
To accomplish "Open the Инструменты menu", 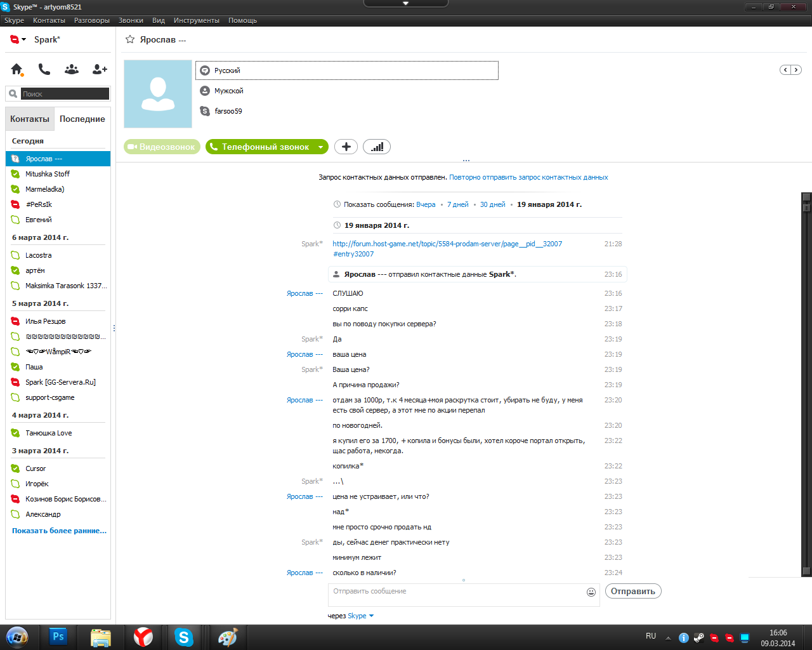I will [x=197, y=20].
